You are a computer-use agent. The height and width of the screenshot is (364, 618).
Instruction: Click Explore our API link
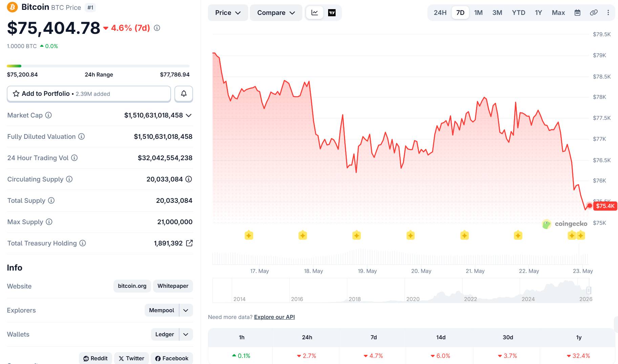[x=274, y=317]
